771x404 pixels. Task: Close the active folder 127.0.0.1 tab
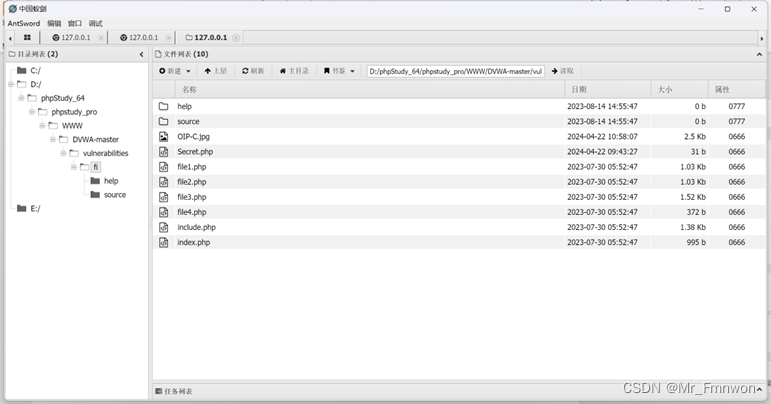click(236, 38)
